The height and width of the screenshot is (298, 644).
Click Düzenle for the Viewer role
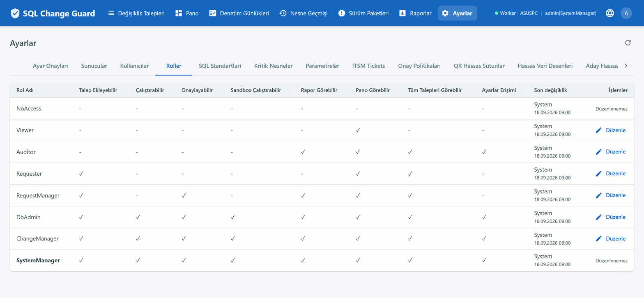click(610, 130)
